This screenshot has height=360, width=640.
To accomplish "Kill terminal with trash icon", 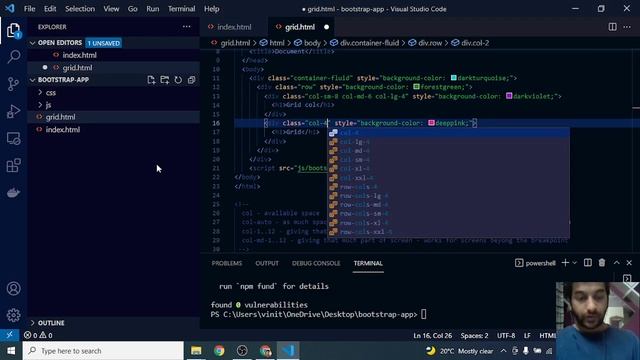I will [x=602, y=263].
